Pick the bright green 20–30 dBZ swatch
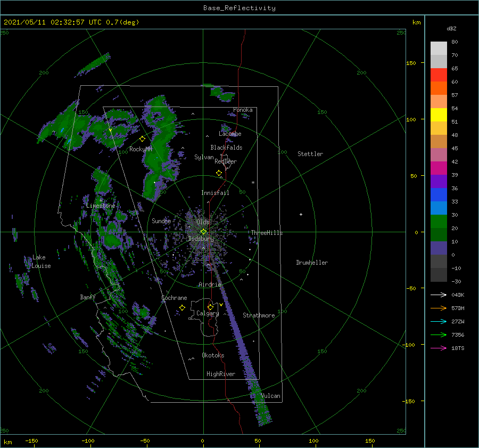 (x=439, y=222)
